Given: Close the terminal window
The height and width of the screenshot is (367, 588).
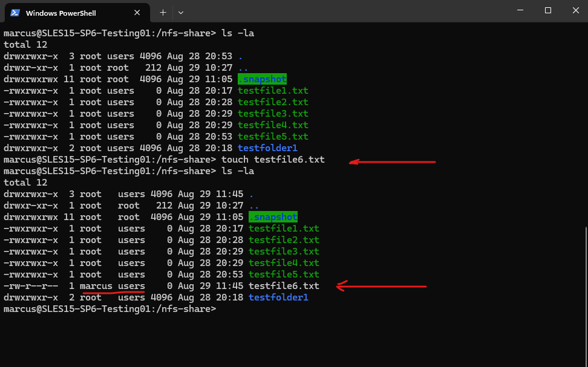Looking at the screenshot, I should pos(576,10).
